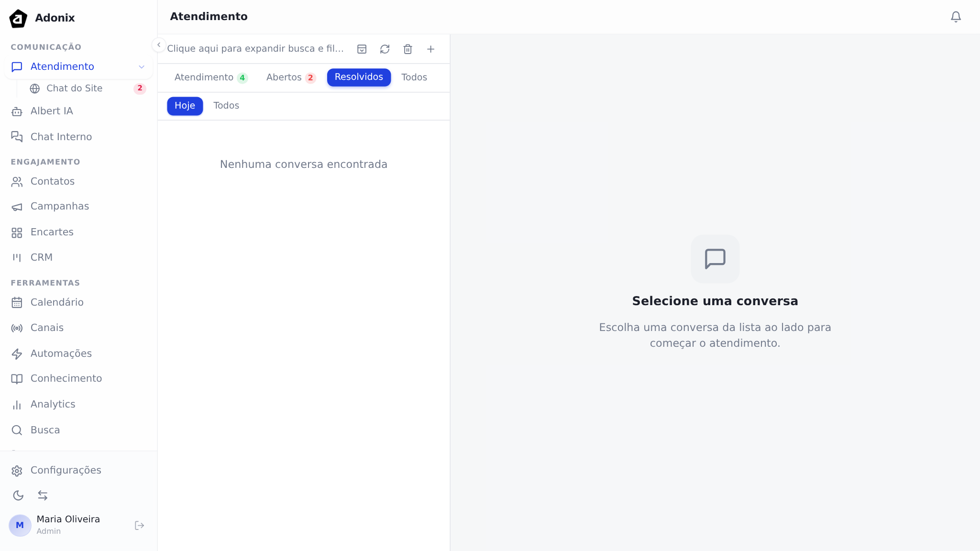Open Calendário
The width and height of the screenshot is (980, 551).
click(x=78, y=302)
